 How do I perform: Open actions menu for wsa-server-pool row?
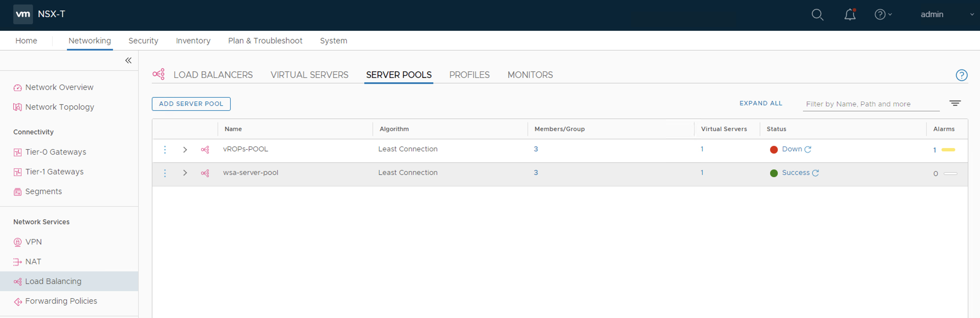point(165,173)
